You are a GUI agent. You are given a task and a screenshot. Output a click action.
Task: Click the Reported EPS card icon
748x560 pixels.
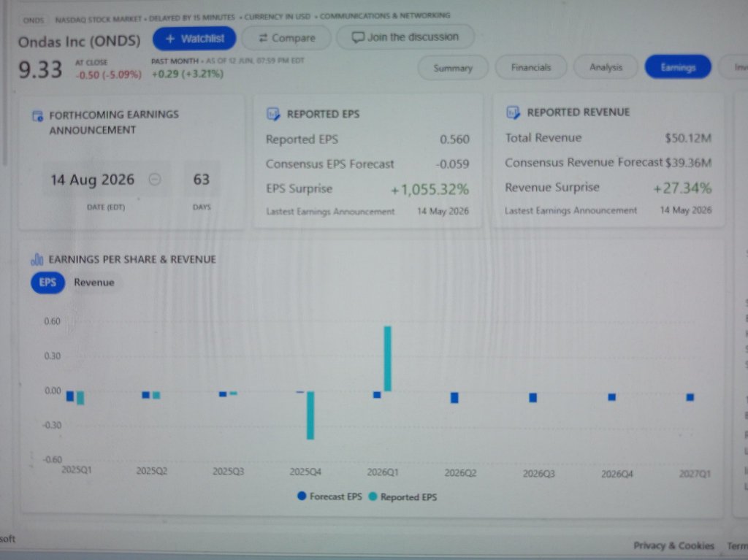tap(273, 114)
